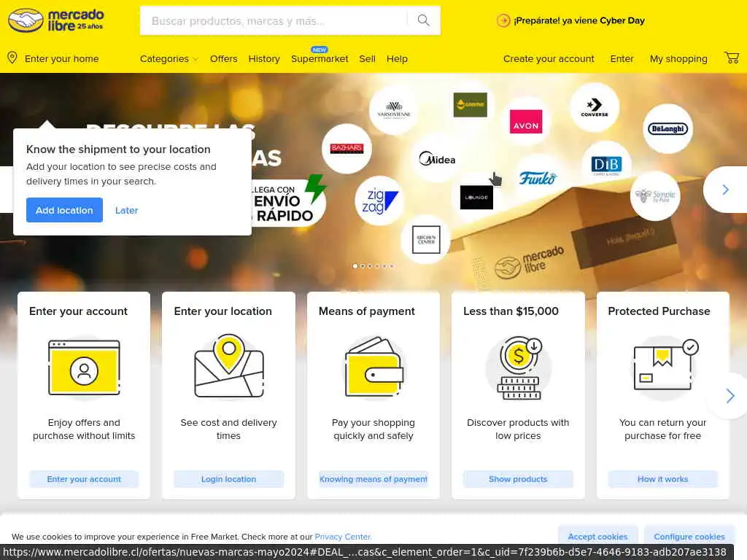Click Enter your home address link
This screenshot has height=560, width=747.
61,58
